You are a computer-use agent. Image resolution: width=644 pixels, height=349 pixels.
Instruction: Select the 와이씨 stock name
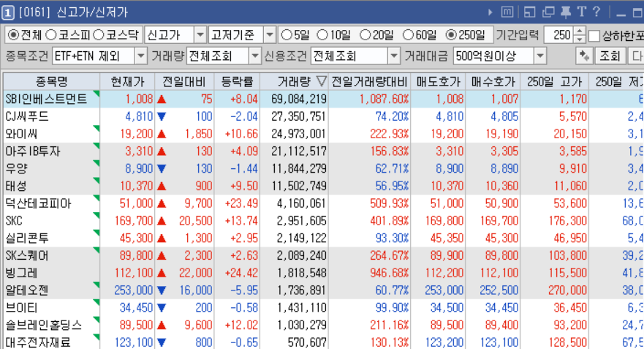coord(21,134)
